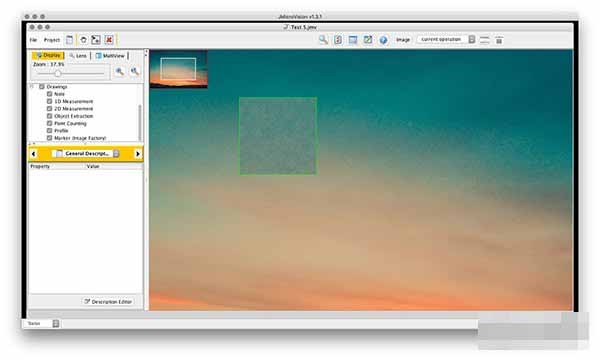Click the drawings tree vertical scrollbar

(140, 122)
